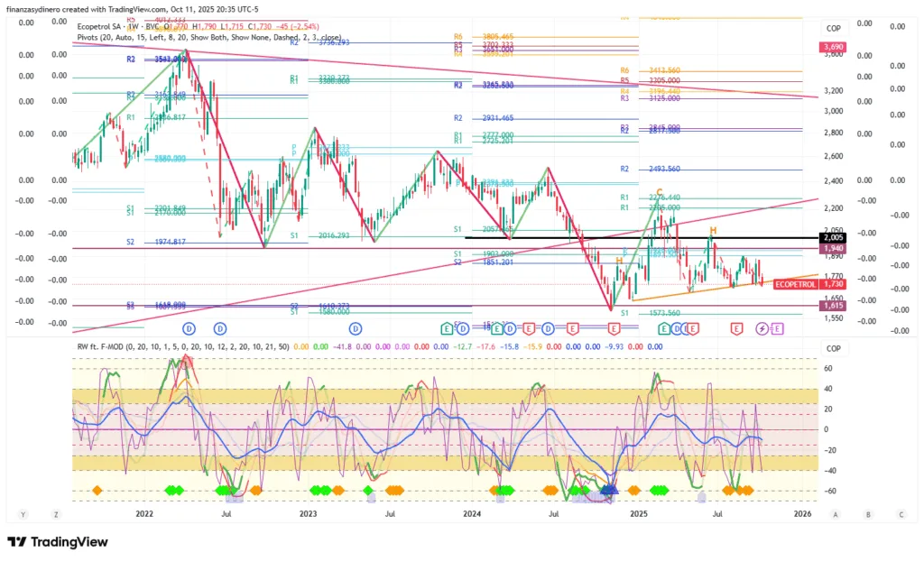Click the red 3,690 price level tag

point(831,46)
